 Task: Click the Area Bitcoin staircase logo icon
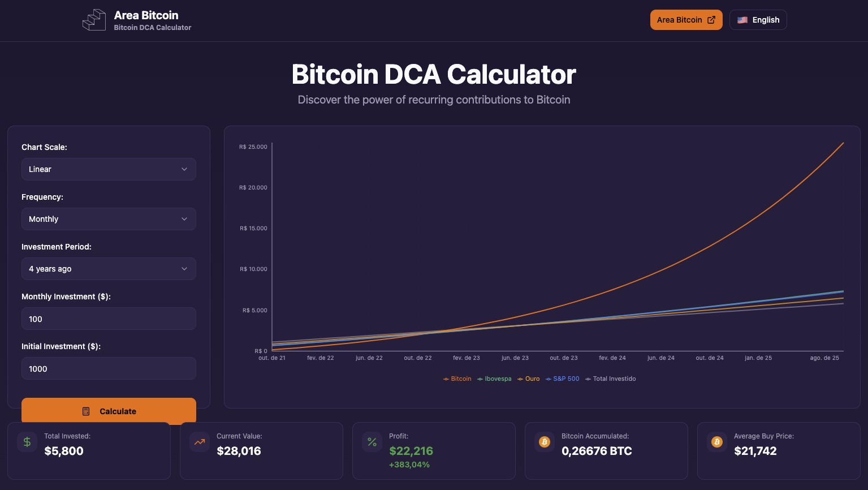coord(94,20)
